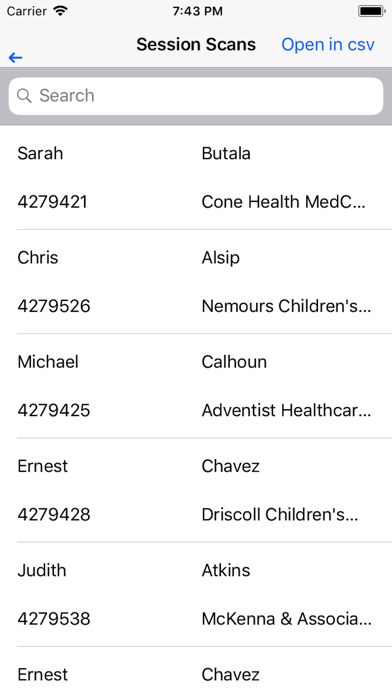Click the search magnifier icon
Screen dimensions: 392x696
pos(24,95)
